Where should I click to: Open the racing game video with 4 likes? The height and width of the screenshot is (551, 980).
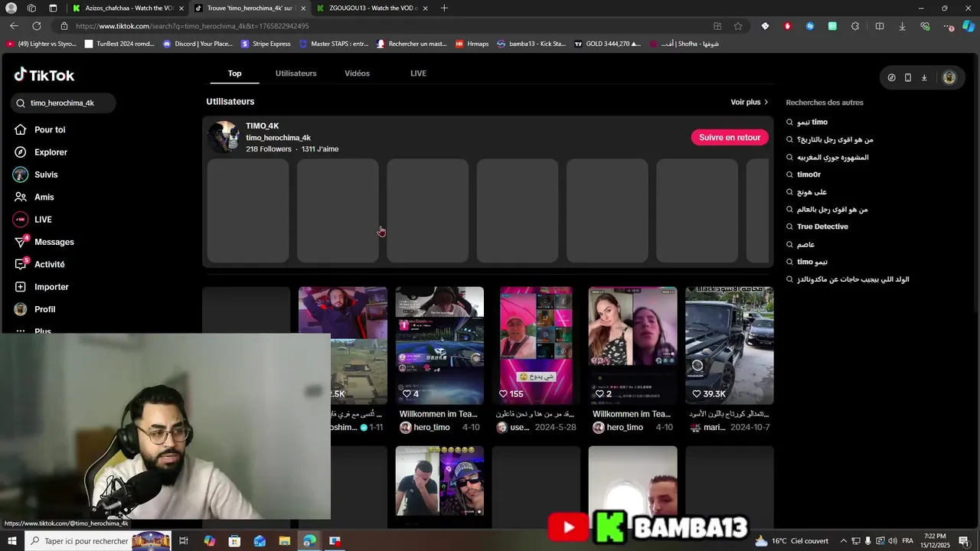point(439,345)
